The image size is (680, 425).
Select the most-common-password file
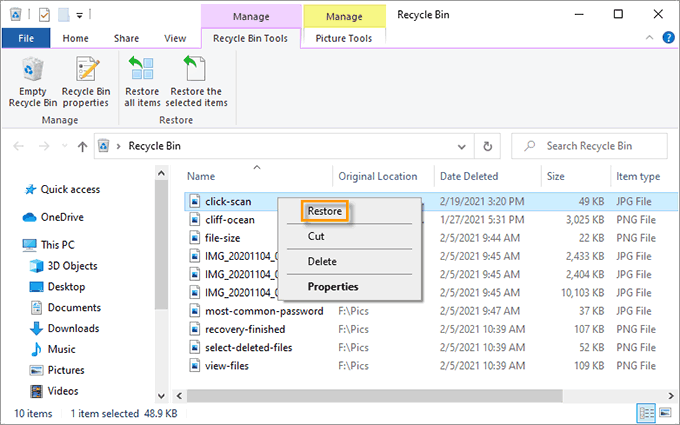coord(264,311)
